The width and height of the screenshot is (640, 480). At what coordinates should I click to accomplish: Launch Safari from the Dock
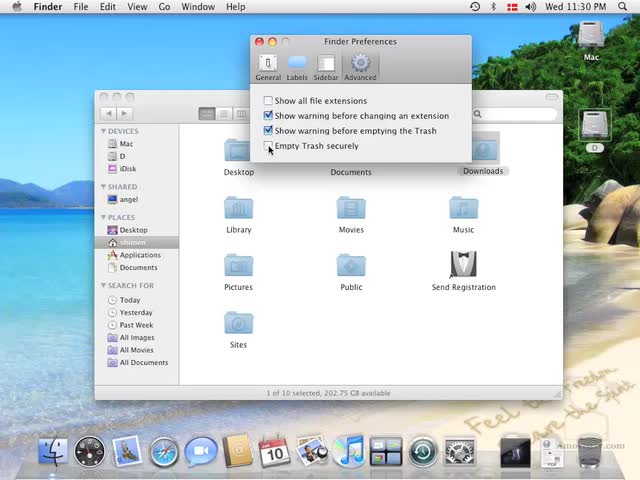tap(164, 451)
